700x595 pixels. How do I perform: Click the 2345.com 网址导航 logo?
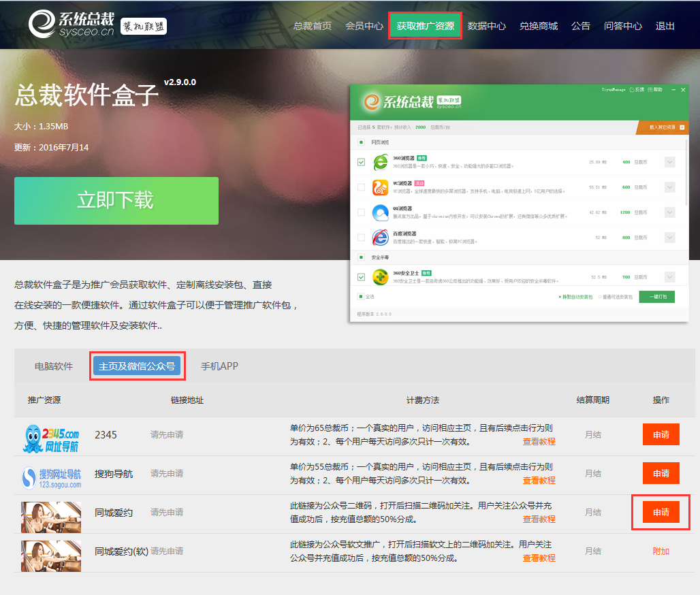click(x=51, y=438)
